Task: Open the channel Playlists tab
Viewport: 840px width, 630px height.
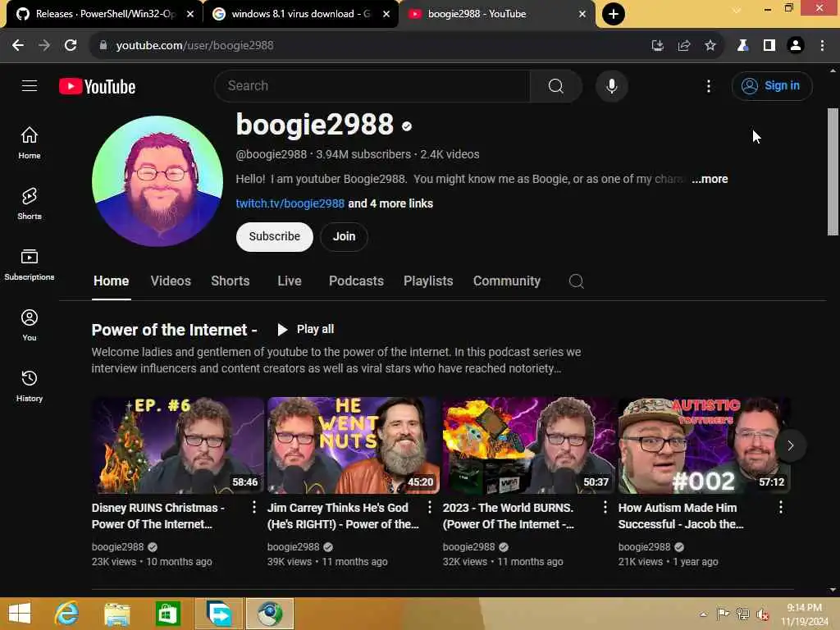Action: [x=428, y=281]
